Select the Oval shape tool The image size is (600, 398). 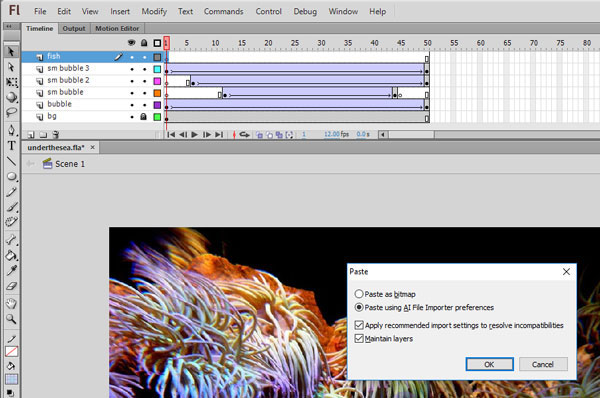point(11,176)
